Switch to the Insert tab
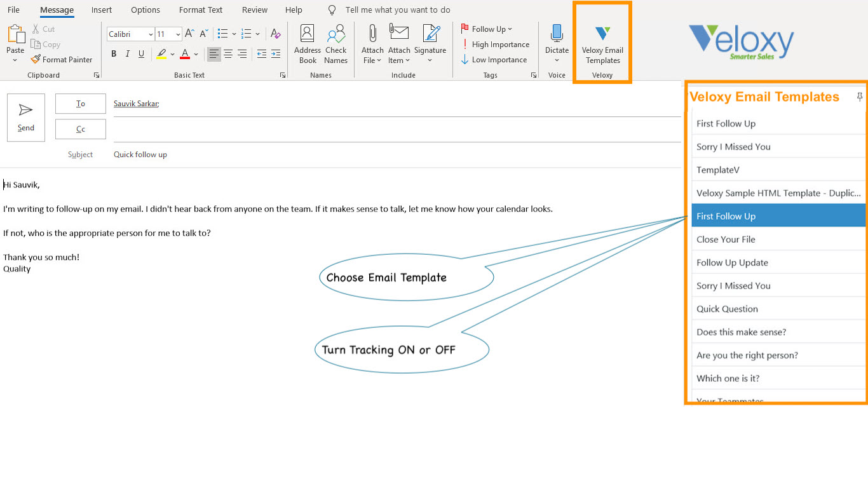Viewport: 868px width, 488px height. pyautogui.click(x=102, y=10)
